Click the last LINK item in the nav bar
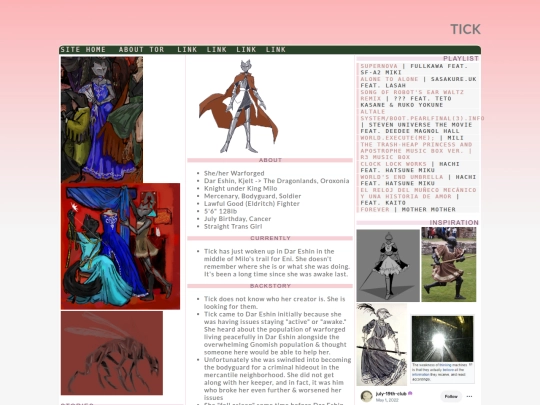Viewport: 540px width, 405px height. click(x=276, y=50)
